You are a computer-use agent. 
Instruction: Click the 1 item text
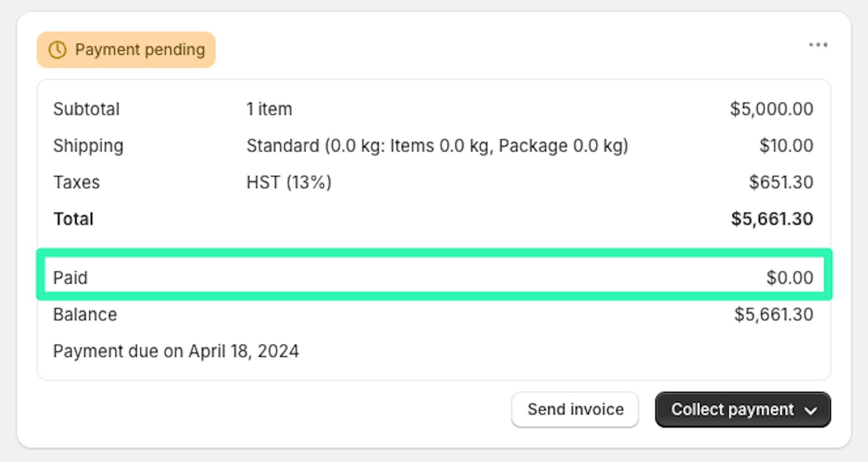point(269,109)
